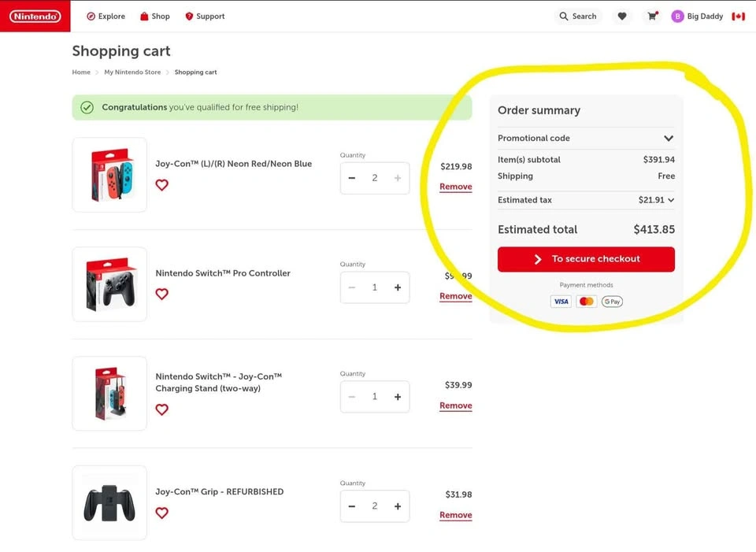Decrease Joy-Con Grip quantity with minus

click(352, 506)
